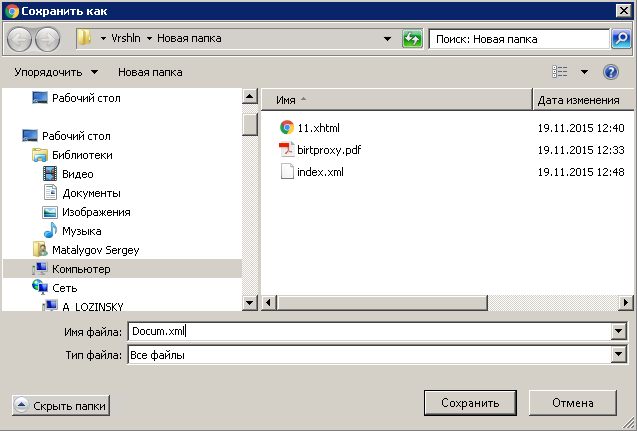Click the Отмена button
Image resolution: width=637 pixels, height=431 pixels.
pos(572,403)
